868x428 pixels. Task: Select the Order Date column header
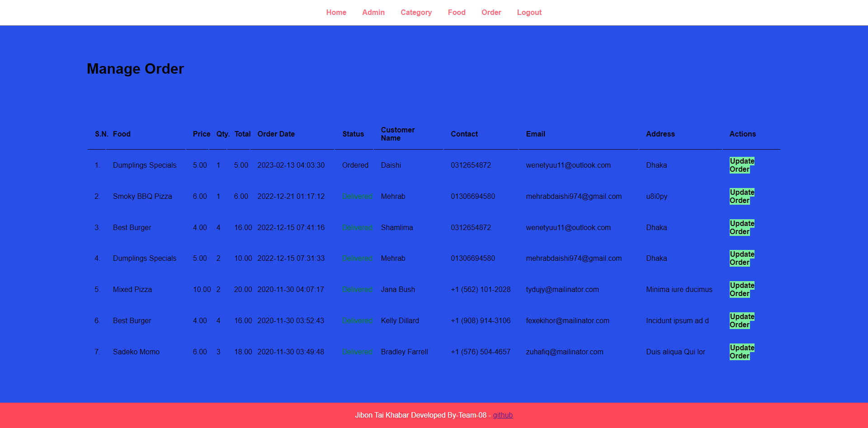tap(276, 134)
